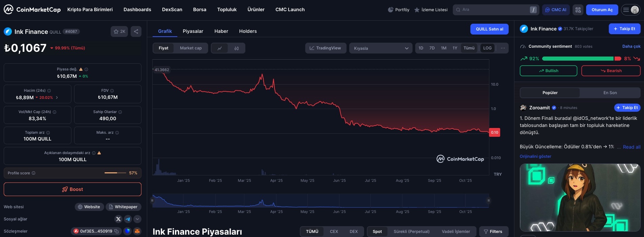Add Ink Finance to watchlist star

point(119,31)
